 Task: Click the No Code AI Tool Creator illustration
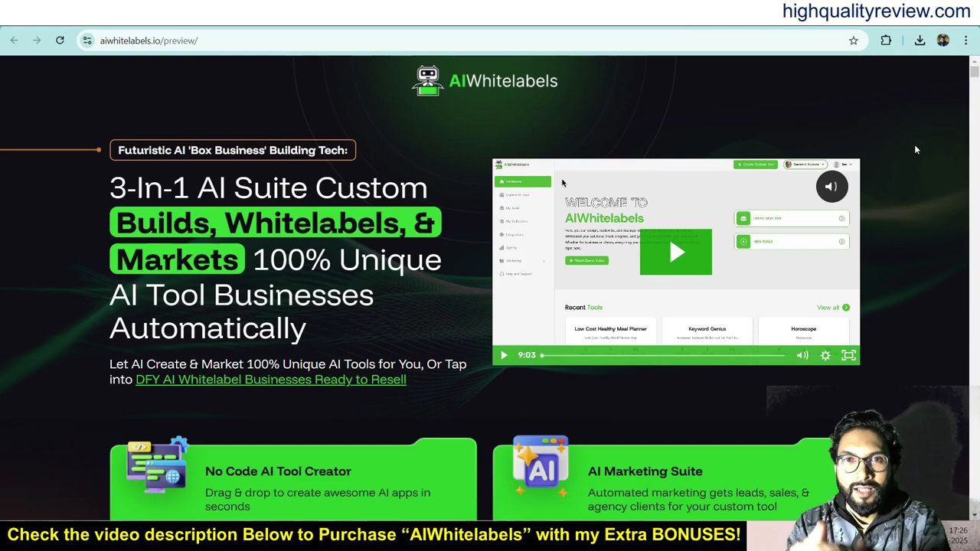coord(158,466)
